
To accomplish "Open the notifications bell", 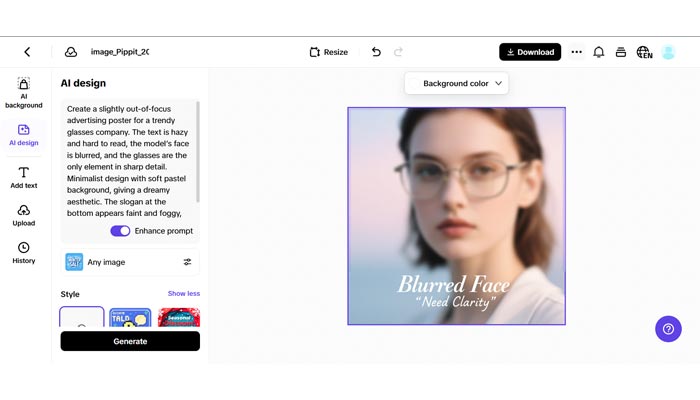I will pos(599,52).
